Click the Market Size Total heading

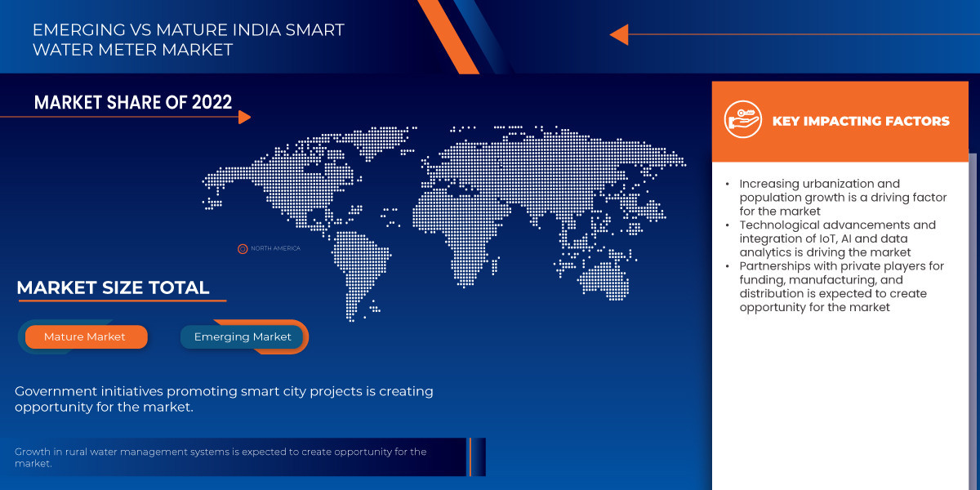coord(113,287)
